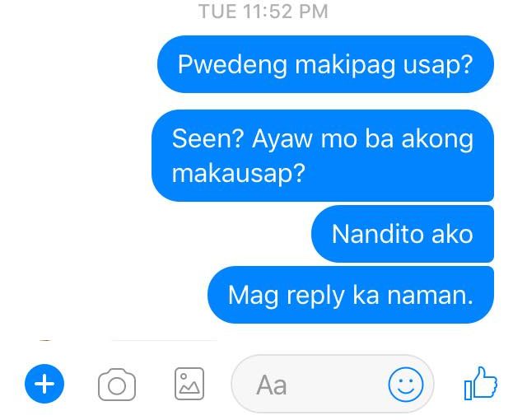Focus the Aa message input field

[x=333, y=384]
